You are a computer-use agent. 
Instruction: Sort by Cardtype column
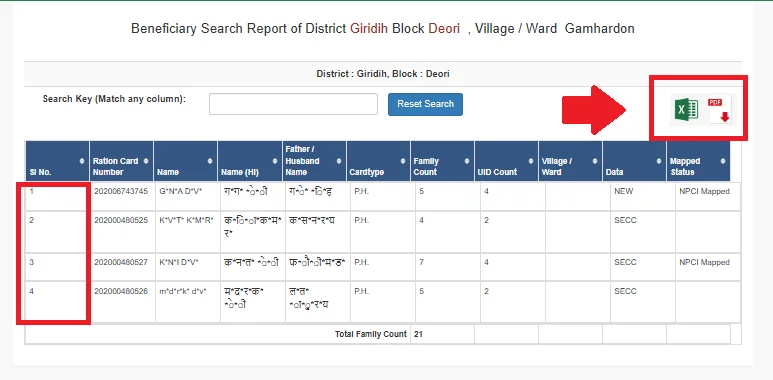pos(378,161)
